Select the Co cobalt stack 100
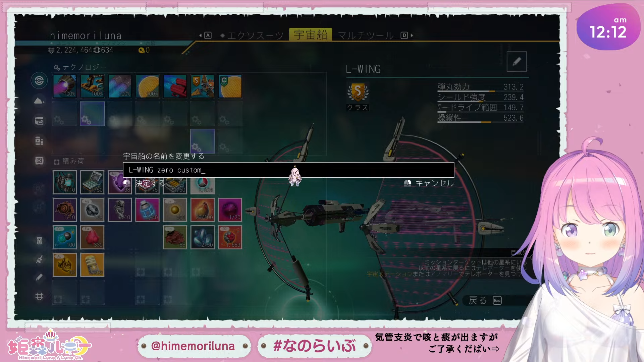Screen dimensions: 644x362 coord(65,237)
